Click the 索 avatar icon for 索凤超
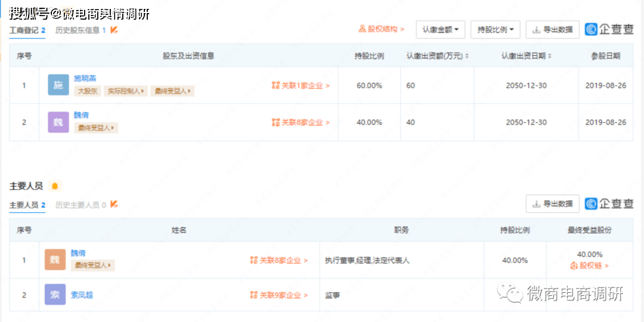Screen dimensions: 644x322 coord(55,295)
